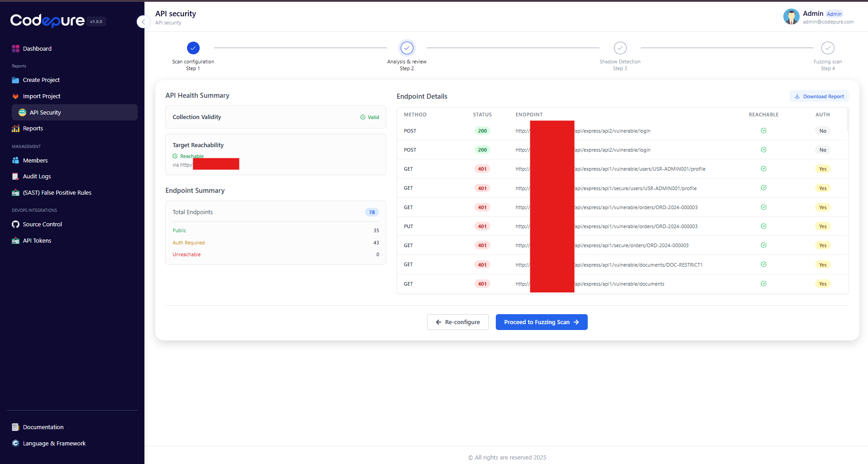This screenshot has height=464, width=868.
Task: Click the No auth badge in first row
Action: click(x=823, y=131)
